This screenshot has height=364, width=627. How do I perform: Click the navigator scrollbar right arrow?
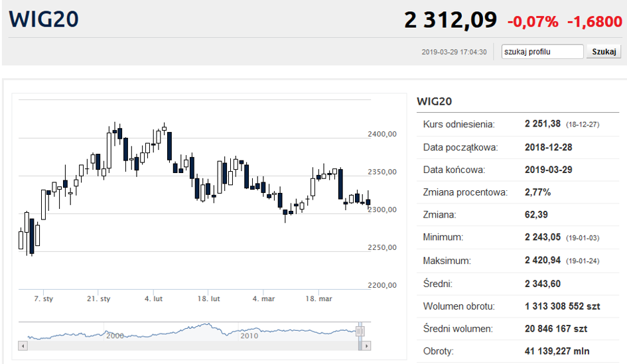click(367, 345)
